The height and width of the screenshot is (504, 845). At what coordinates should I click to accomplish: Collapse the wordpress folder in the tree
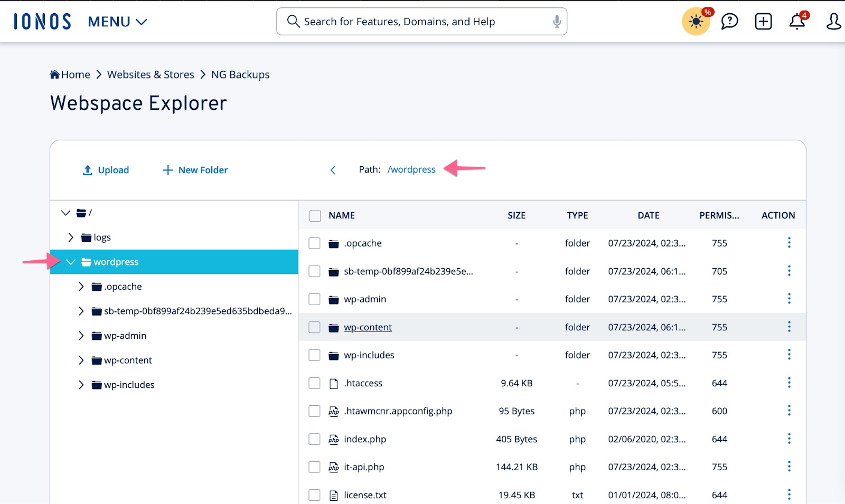pos(71,262)
